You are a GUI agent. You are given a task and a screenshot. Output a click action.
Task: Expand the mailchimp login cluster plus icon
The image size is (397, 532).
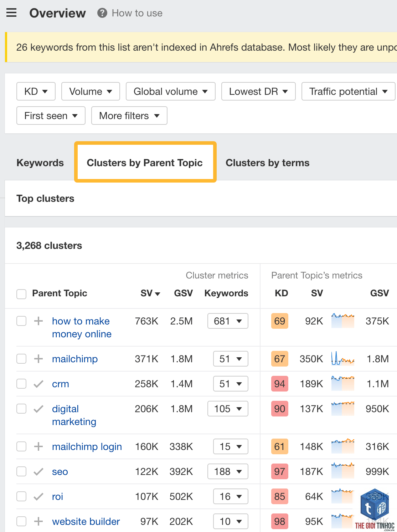tap(38, 446)
